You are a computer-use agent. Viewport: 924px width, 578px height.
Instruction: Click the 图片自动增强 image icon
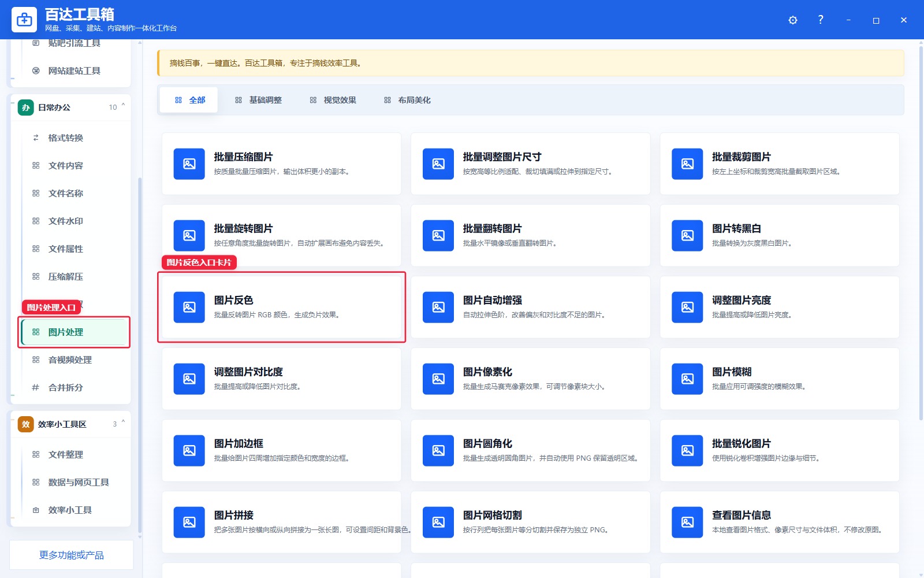(438, 307)
